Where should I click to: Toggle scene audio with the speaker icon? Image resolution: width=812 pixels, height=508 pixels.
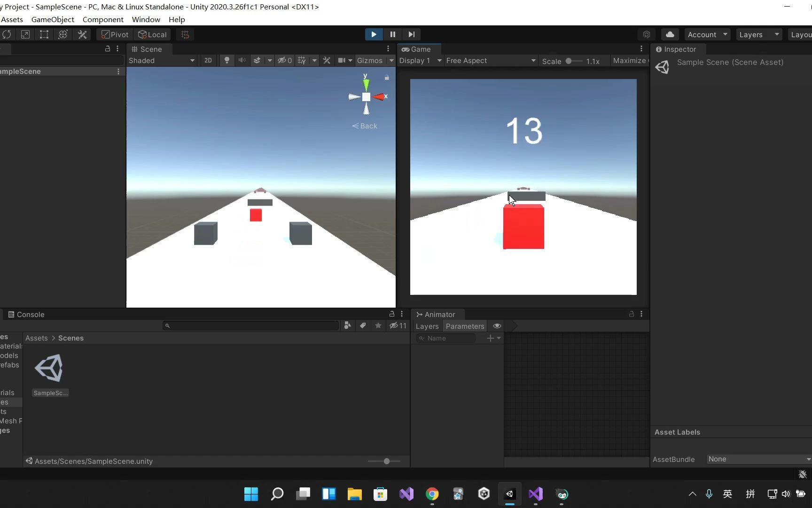coord(242,60)
